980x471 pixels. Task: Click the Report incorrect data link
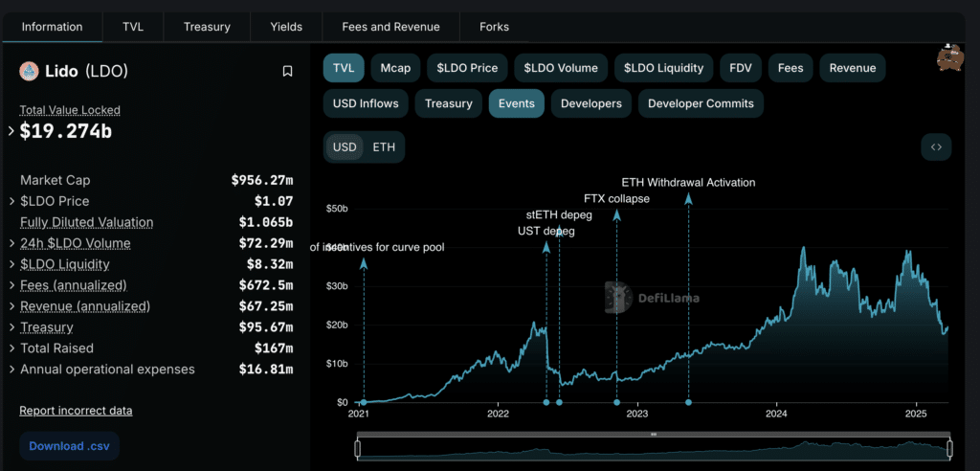click(76, 411)
